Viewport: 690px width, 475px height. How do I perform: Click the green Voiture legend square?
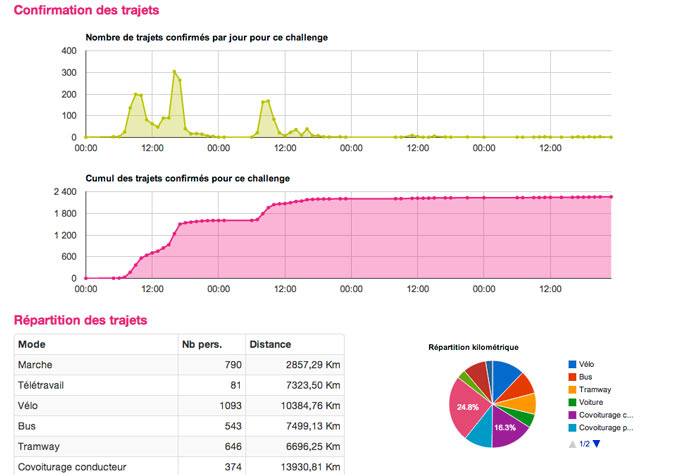[572, 402]
